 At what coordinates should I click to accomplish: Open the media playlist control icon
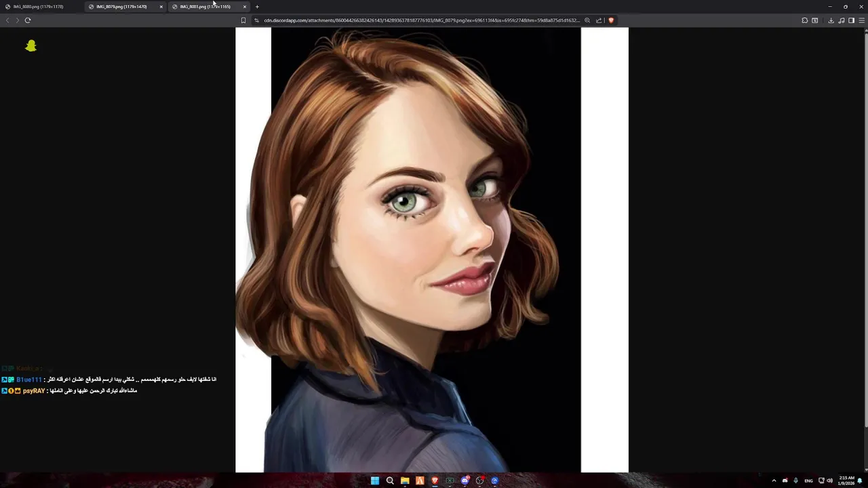tap(842, 20)
